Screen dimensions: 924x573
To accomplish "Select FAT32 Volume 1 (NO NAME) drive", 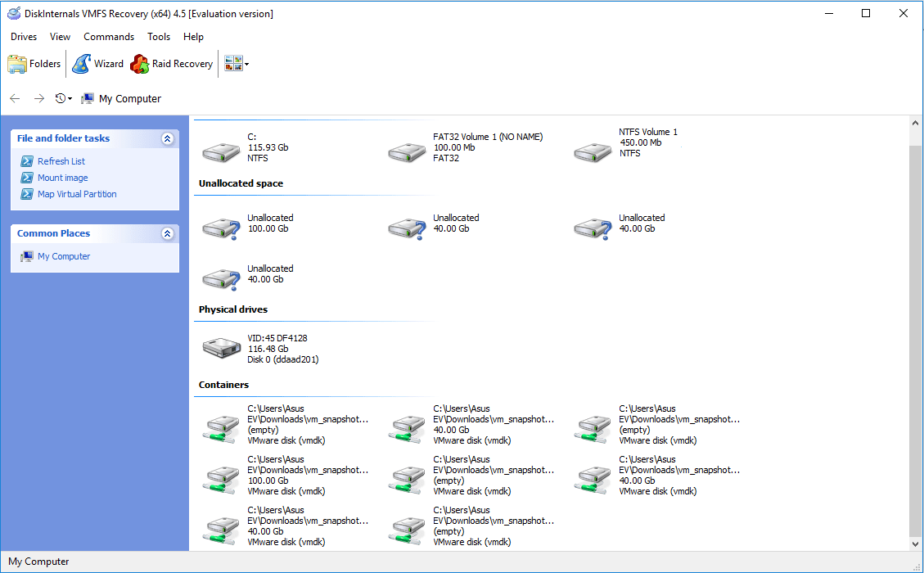I will 466,147.
